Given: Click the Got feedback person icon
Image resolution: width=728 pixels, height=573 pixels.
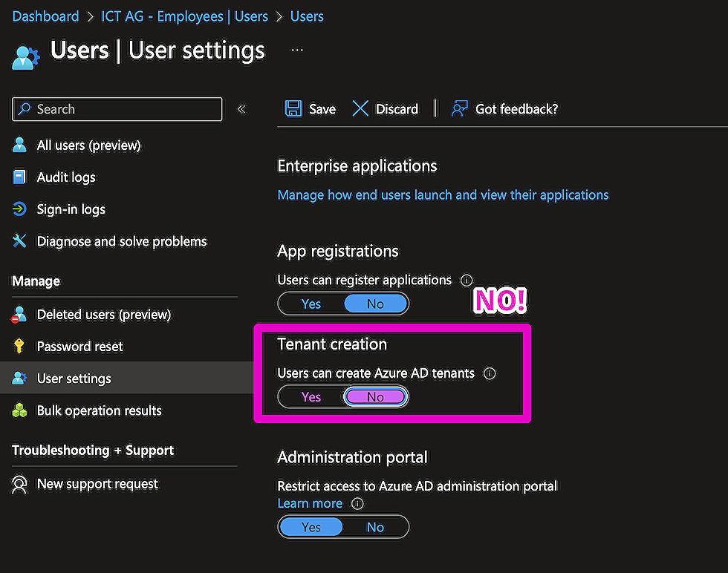Looking at the screenshot, I should pos(460,108).
